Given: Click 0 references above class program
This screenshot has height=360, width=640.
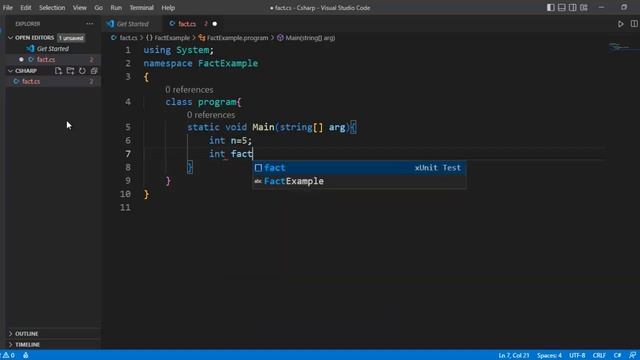Looking at the screenshot, I should [x=189, y=90].
